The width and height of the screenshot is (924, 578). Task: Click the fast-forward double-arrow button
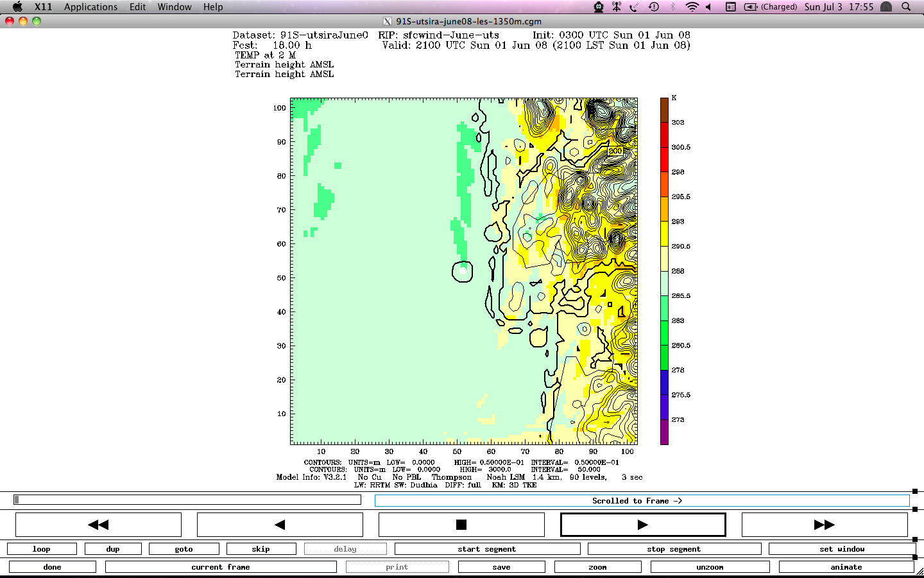[x=824, y=525]
